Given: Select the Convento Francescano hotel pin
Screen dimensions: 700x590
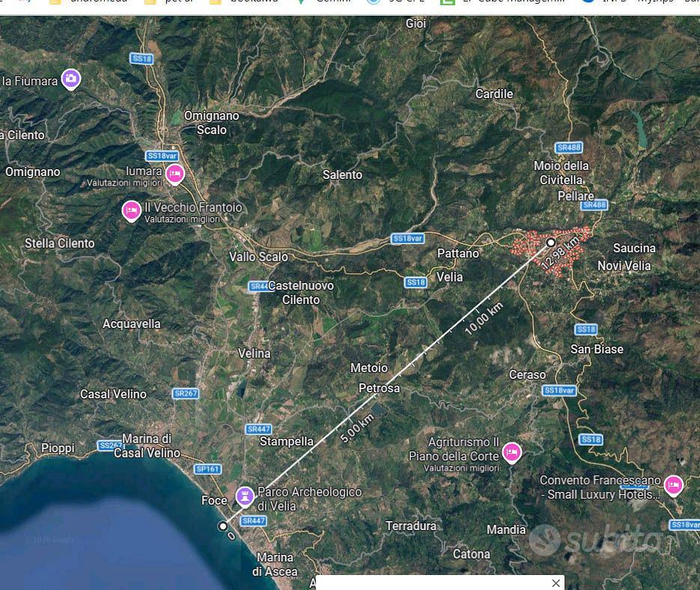Looking at the screenshot, I should point(674,485).
